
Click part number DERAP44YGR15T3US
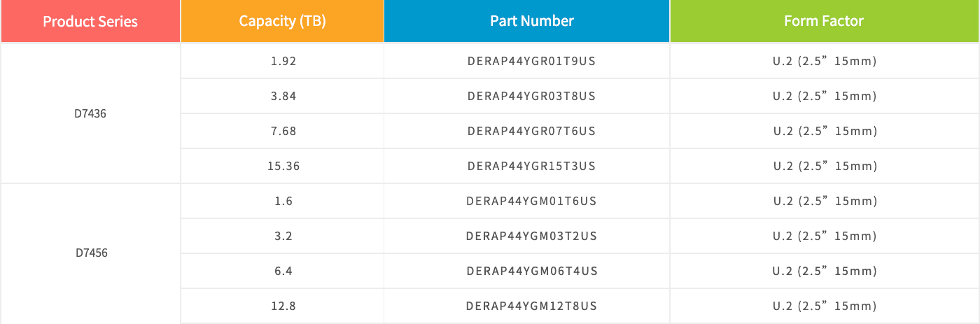(x=531, y=166)
